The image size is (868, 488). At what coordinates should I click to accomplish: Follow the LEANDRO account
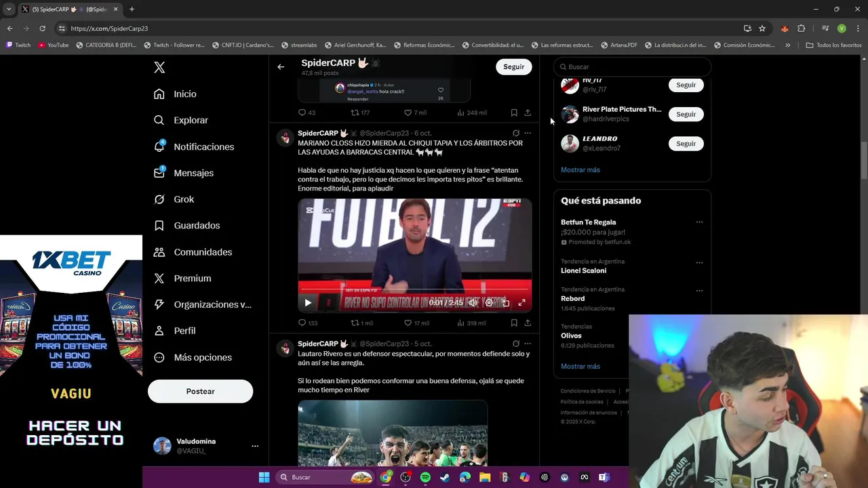[x=686, y=143]
